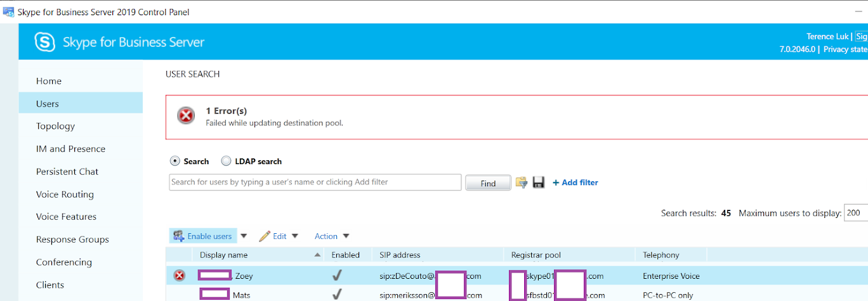Click the Telephony column header

[x=661, y=255]
